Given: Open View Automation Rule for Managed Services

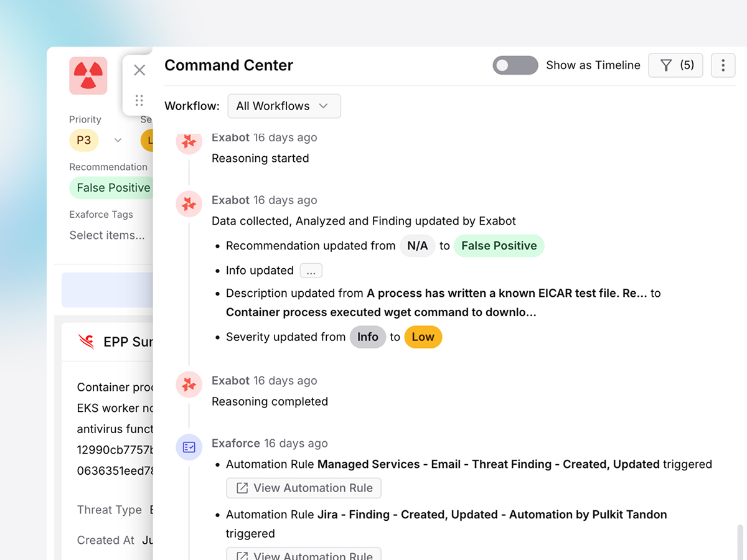Looking at the screenshot, I should tap(304, 488).
